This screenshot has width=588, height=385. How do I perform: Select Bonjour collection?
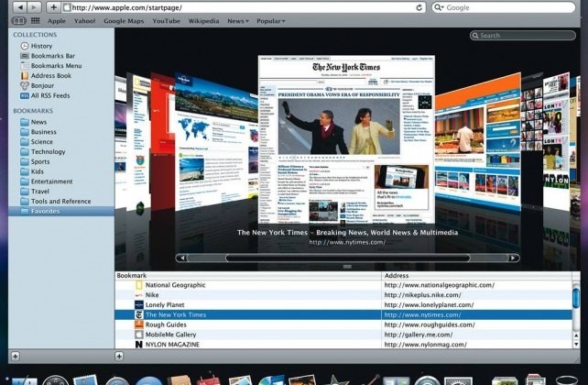pos(42,85)
